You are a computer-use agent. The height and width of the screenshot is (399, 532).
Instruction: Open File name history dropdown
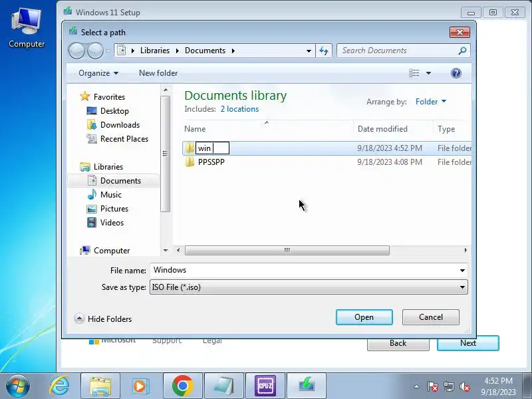462,271
